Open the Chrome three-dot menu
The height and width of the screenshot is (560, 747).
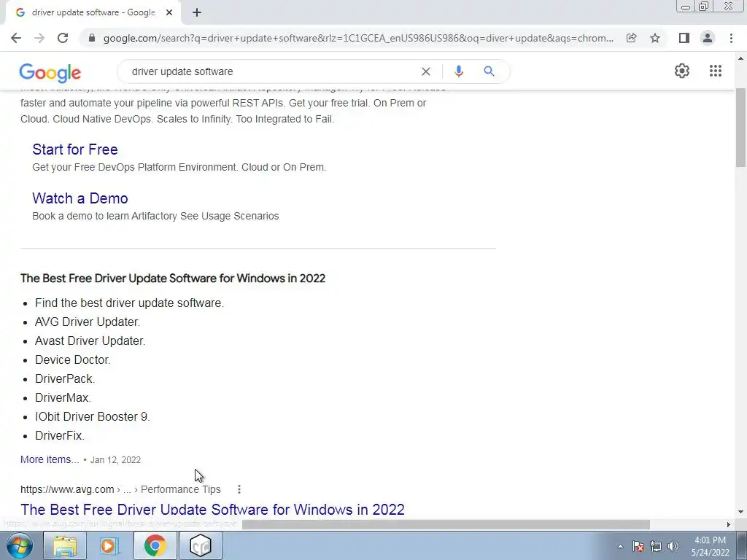(731, 38)
